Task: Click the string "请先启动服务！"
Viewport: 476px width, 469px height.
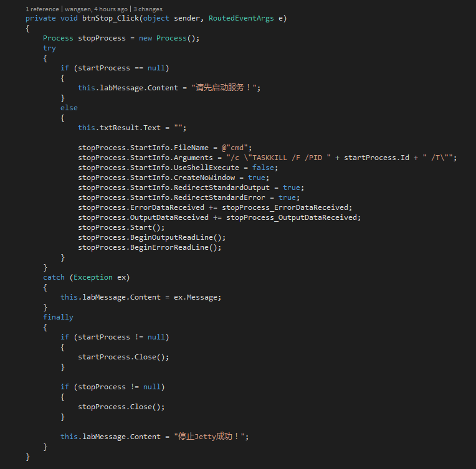Action: pos(224,88)
